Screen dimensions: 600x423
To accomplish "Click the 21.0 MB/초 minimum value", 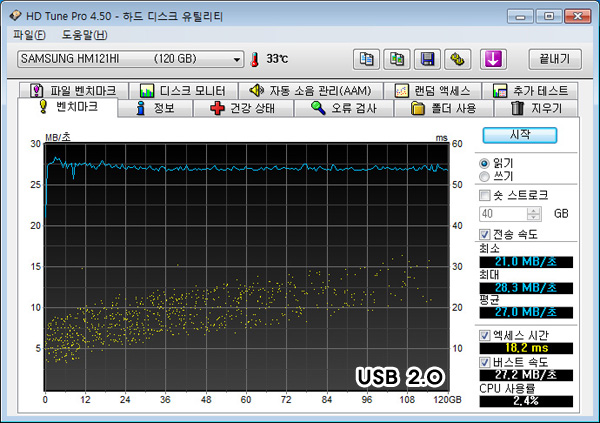I will click(x=526, y=262).
